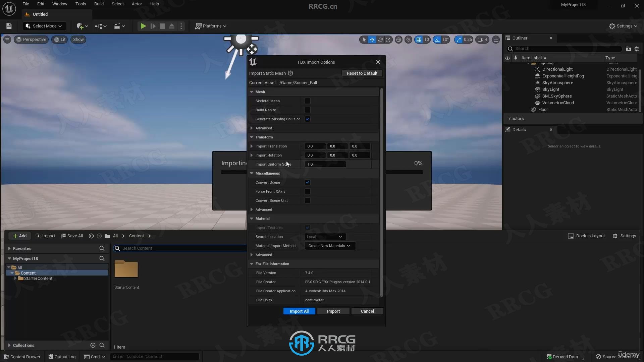
Task: Go back in Content Browser history
Action: [x=91, y=236]
